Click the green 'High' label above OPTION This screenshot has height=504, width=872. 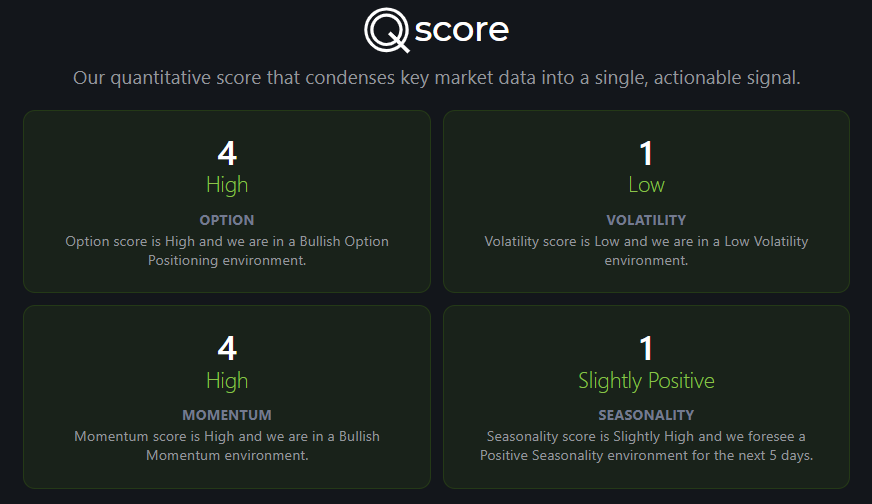[x=227, y=185]
